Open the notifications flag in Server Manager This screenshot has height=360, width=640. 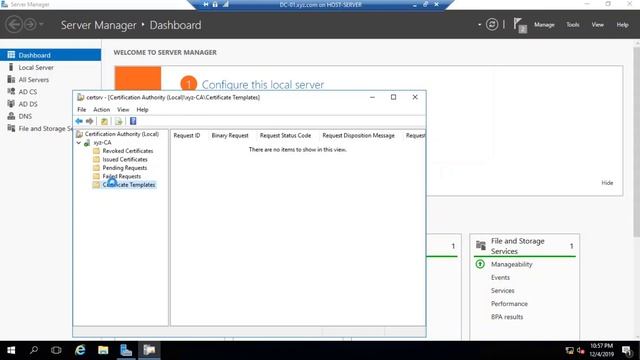[x=520, y=25]
